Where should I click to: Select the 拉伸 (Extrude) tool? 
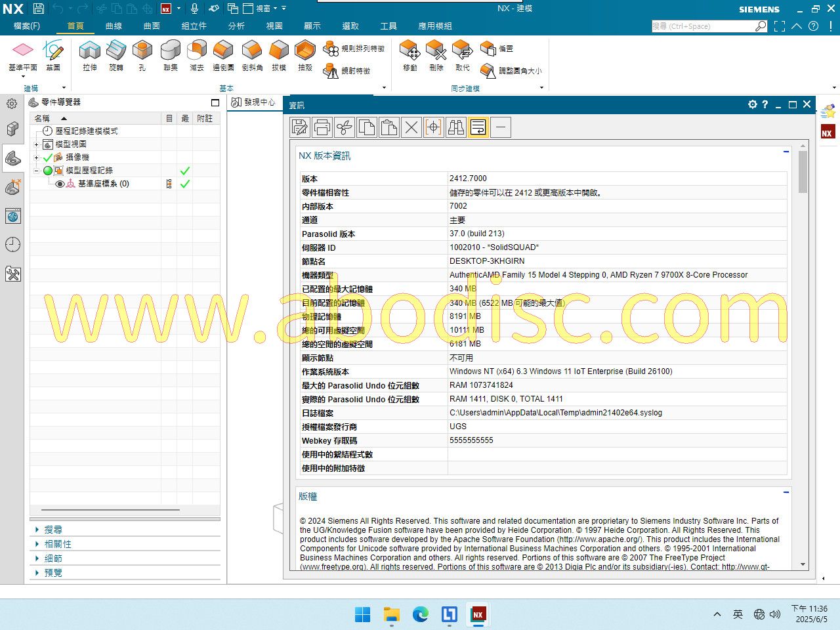click(x=90, y=56)
